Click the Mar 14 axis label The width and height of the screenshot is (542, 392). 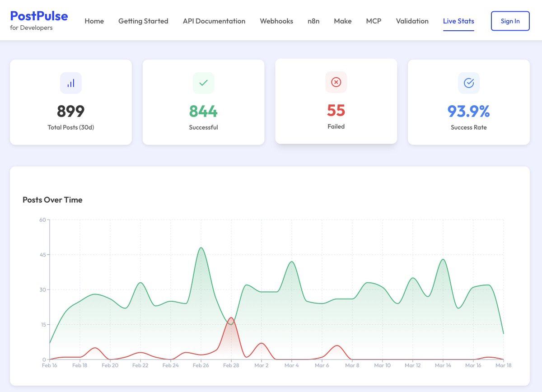[x=443, y=365]
